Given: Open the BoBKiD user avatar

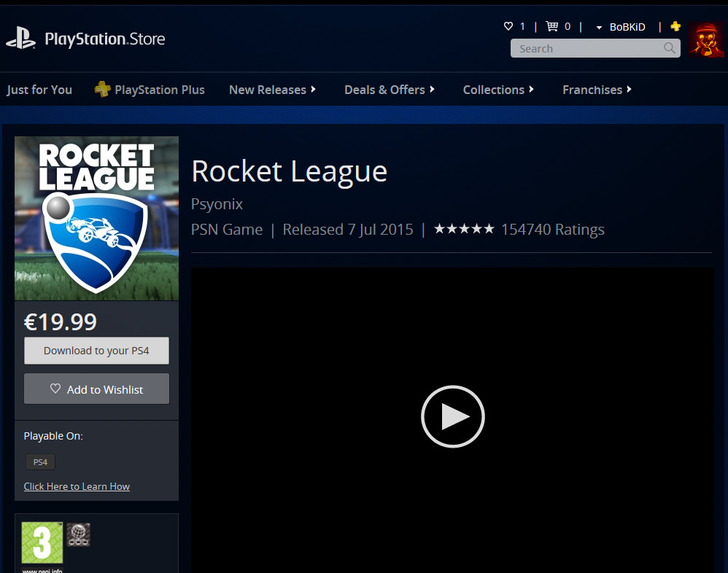Looking at the screenshot, I should click(x=706, y=40).
